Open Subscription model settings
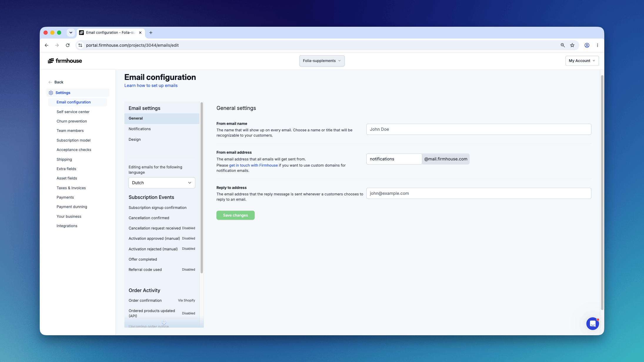644x362 pixels. coord(74,140)
